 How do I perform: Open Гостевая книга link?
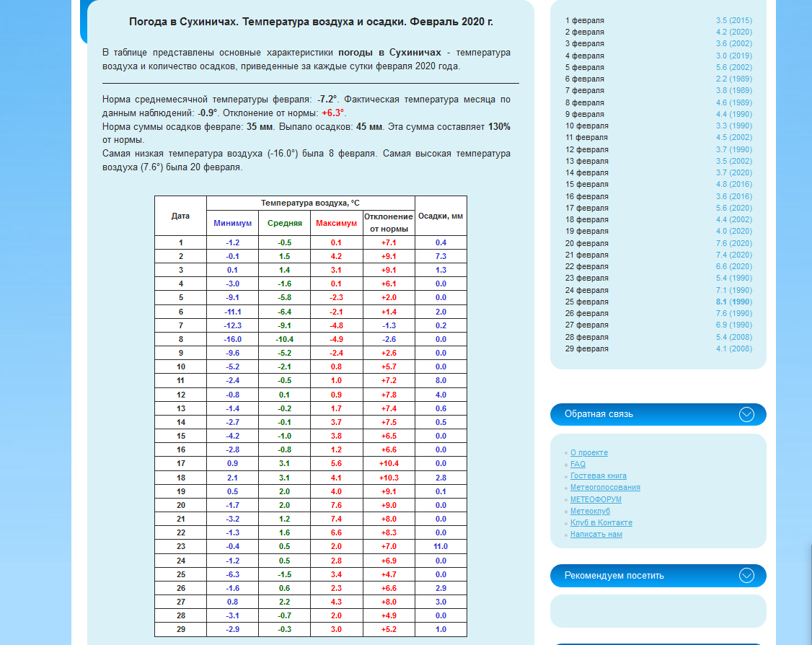pyautogui.click(x=598, y=476)
